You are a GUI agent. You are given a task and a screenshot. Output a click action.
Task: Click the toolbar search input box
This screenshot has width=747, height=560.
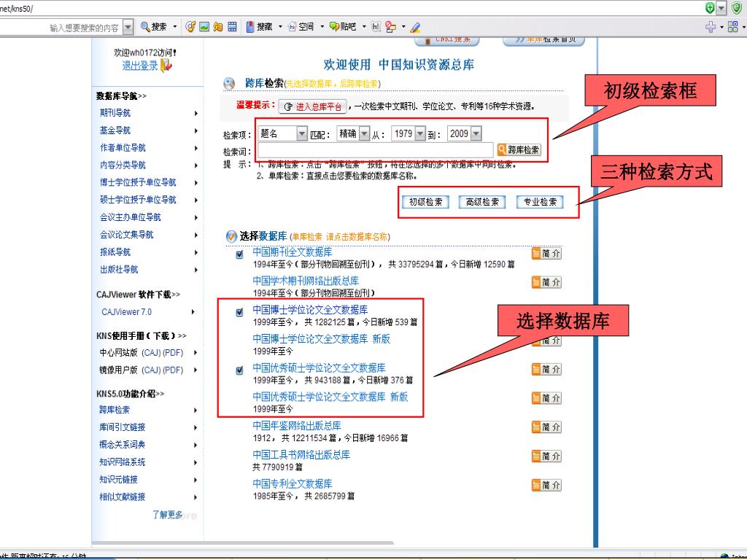click(61, 28)
